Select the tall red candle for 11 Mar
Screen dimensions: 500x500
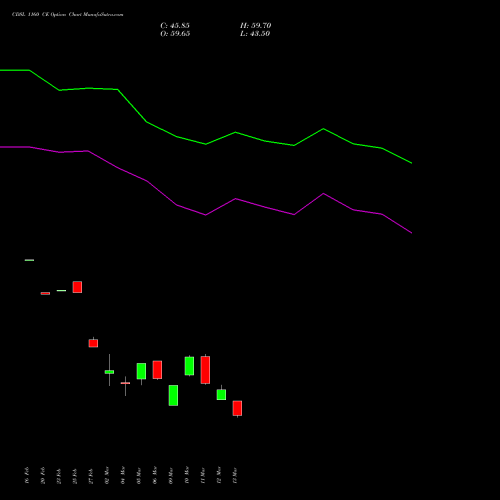point(205,370)
